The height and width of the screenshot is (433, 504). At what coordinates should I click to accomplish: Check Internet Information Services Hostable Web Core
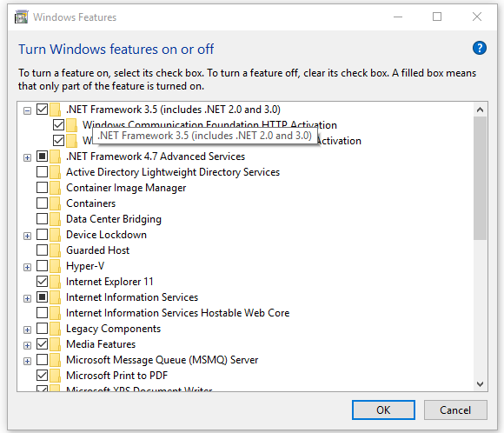42,313
